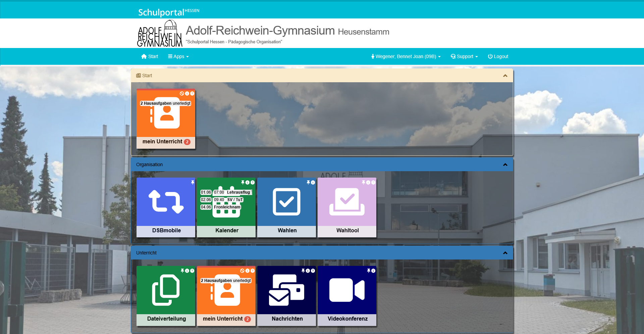Collapse the Organisation section
The height and width of the screenshot is (334, 644).
pyautogui.click(x=505, y=164)
